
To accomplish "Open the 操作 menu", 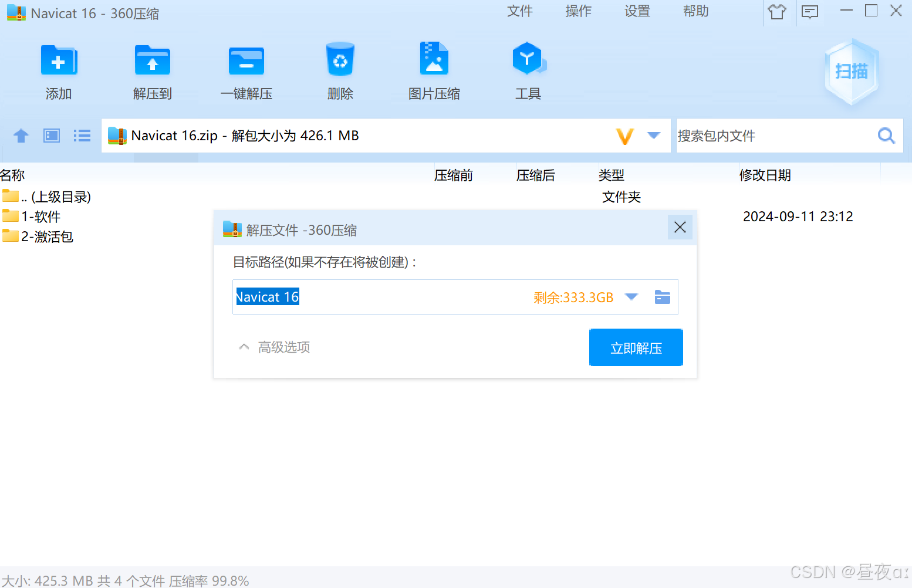I will pyautogui.click(x=579, y=11).
